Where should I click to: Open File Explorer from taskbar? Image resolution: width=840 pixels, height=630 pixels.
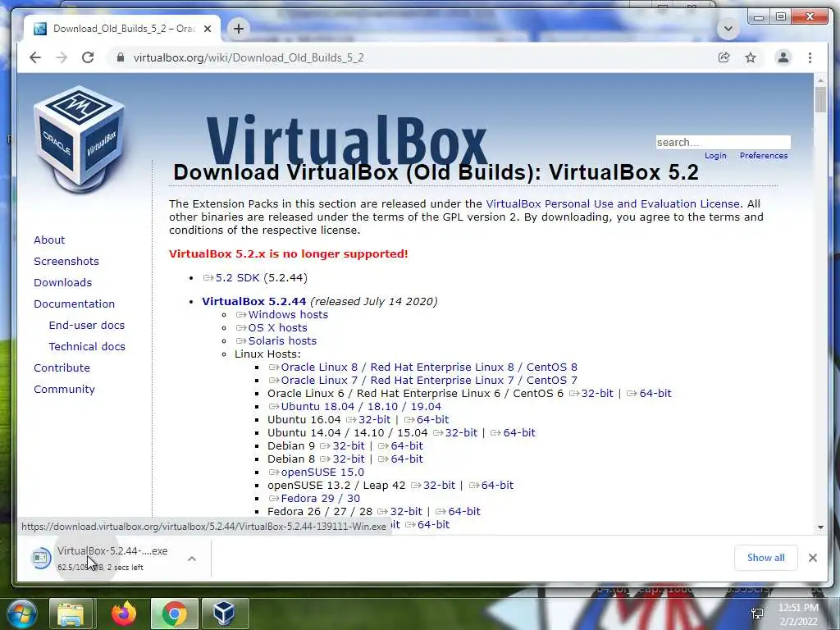pyautogui.click(x=71, y=614)
